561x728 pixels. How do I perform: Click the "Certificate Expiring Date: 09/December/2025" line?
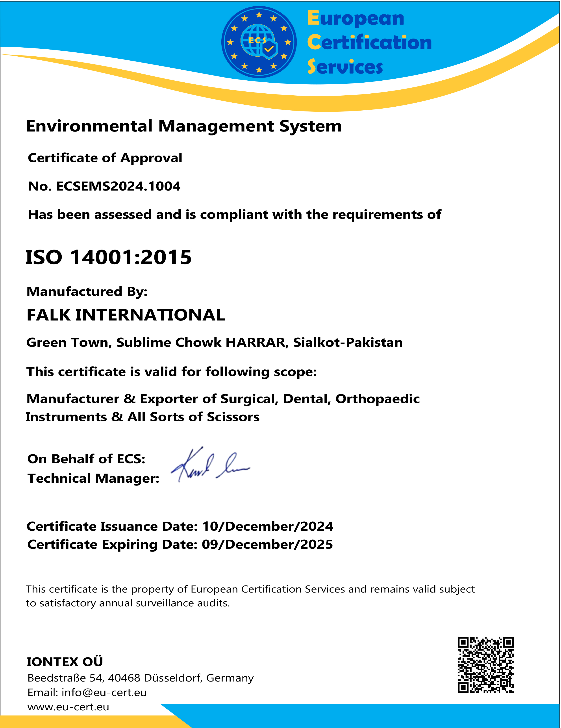click(x=180, y=544)
